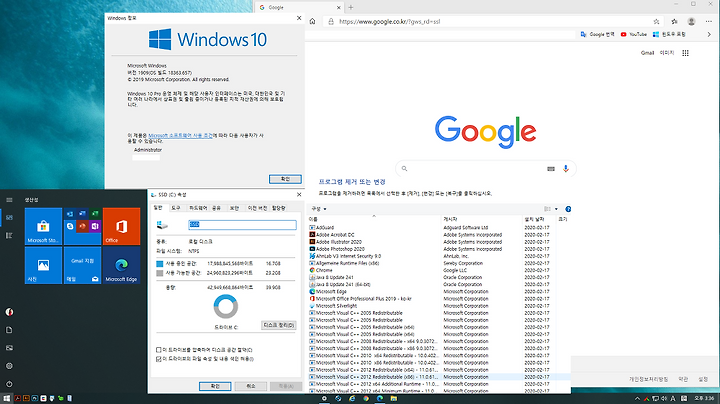Open the Gmail link on Google page
This screenshot has width=720, height=404.
(647, 53)
